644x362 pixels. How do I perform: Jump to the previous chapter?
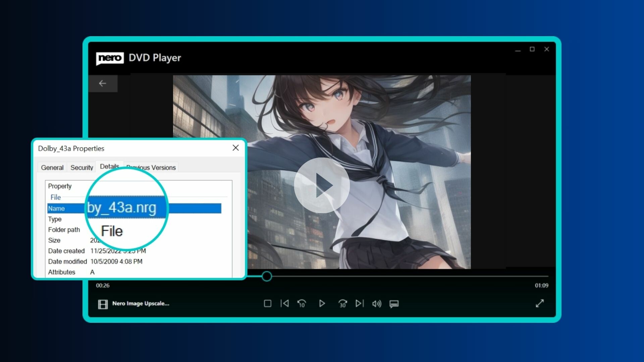[x=285, y=303]
